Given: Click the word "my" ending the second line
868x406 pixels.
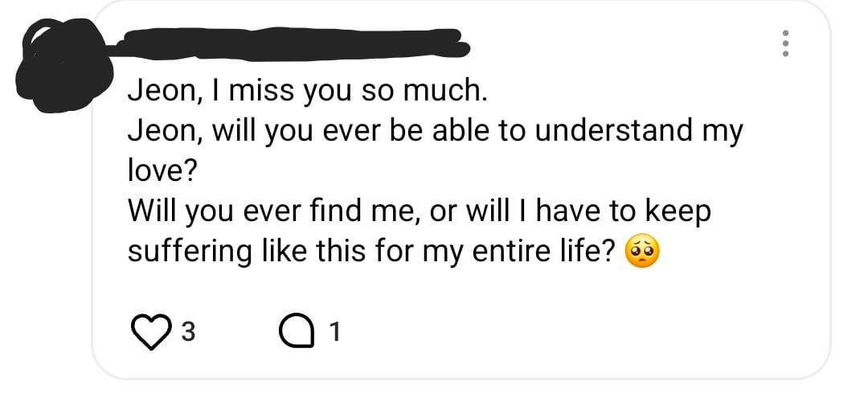Looking at the screenshot, I should pos(723,133).
